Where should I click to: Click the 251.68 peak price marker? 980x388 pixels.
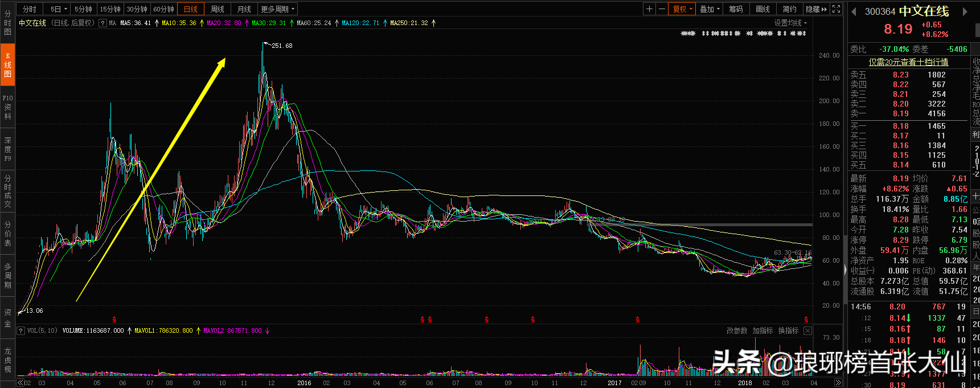pyautogui.click(x=281, y=46)
